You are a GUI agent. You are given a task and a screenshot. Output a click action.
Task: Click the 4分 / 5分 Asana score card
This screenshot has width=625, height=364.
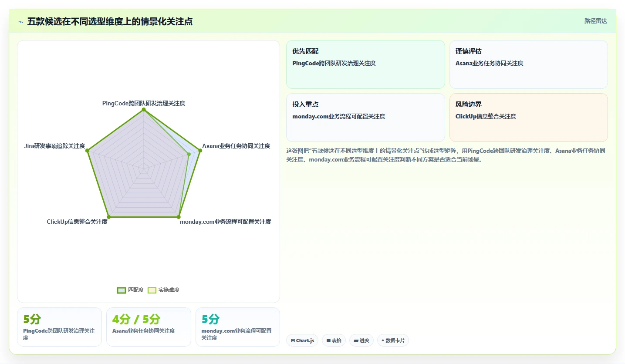149,327
